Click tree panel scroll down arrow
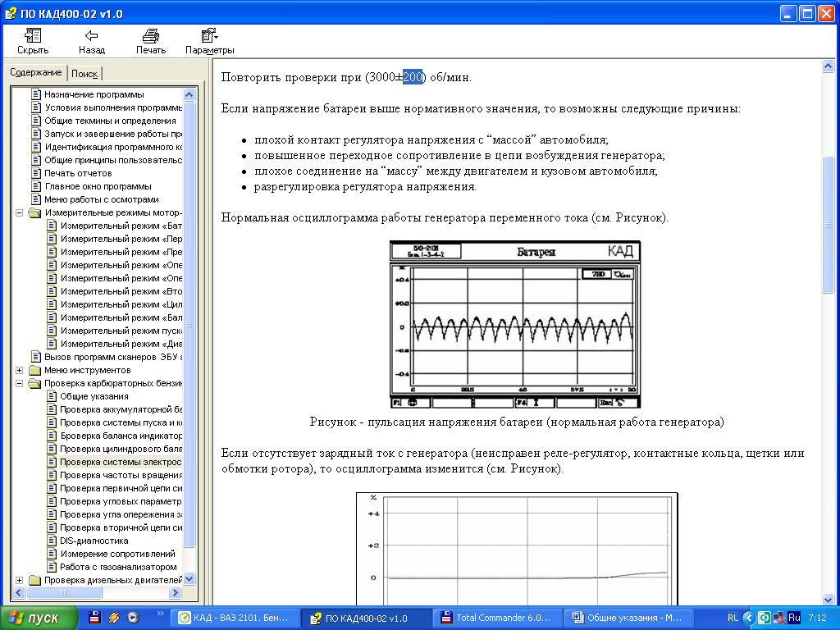Screen dimensions: 840x630 [189, 579]
